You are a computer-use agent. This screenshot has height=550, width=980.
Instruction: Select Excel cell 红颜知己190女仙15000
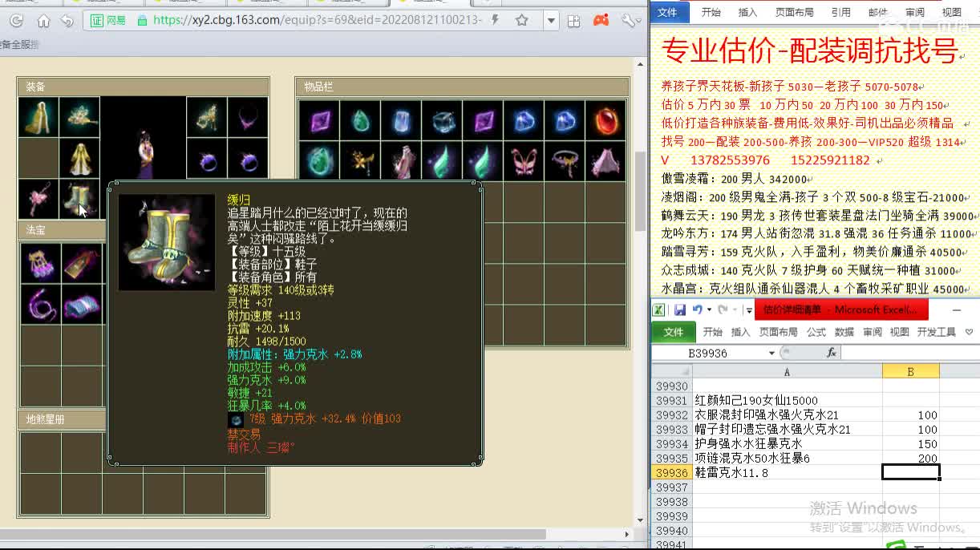pos(787,401)
